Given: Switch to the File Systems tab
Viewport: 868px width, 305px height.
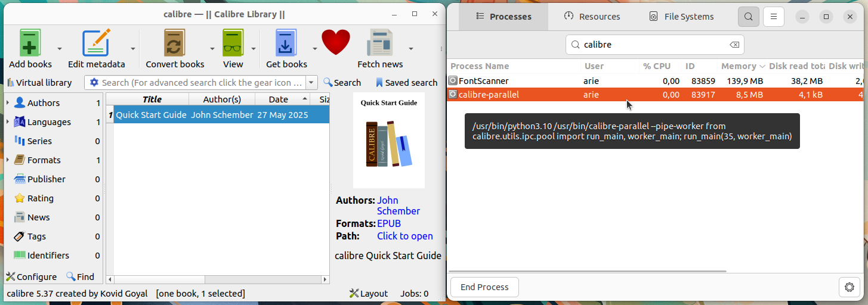Looking at the screenshot, I should click(681, 17).
